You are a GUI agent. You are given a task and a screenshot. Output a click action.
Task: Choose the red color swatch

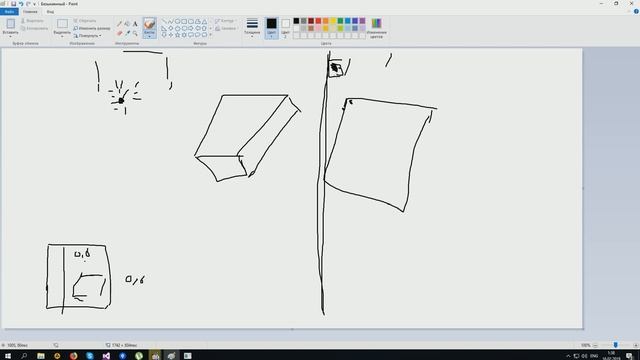[318, 21]
